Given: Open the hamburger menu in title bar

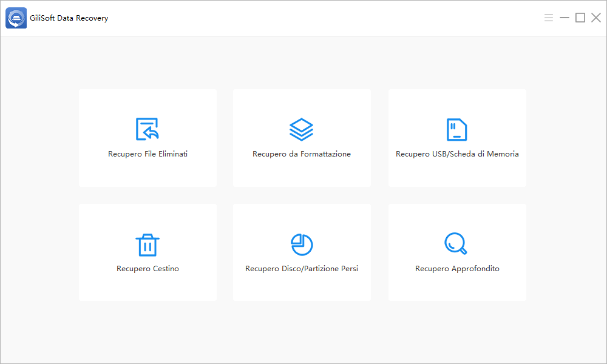Looking at the screenshot, I should pyautogui.click(x=549, y=18).
